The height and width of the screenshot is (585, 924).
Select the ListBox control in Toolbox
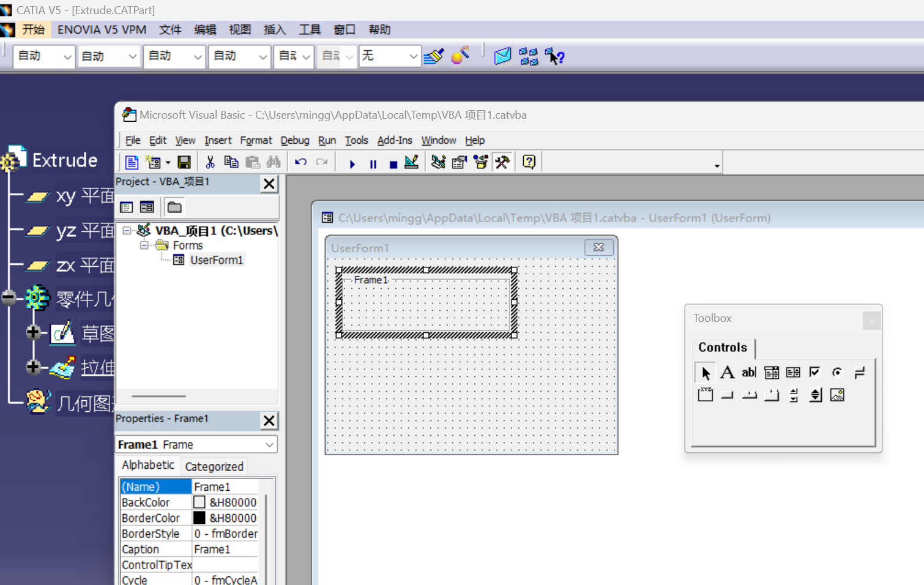point(793,372)
